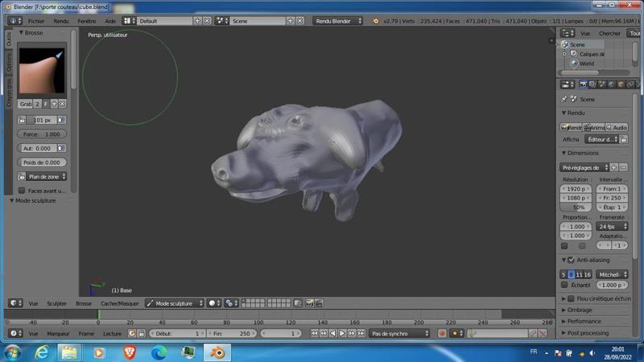The image size is (644, 362).
Task: Toggle the auto keyframe record button
Action: pos(442,333)
